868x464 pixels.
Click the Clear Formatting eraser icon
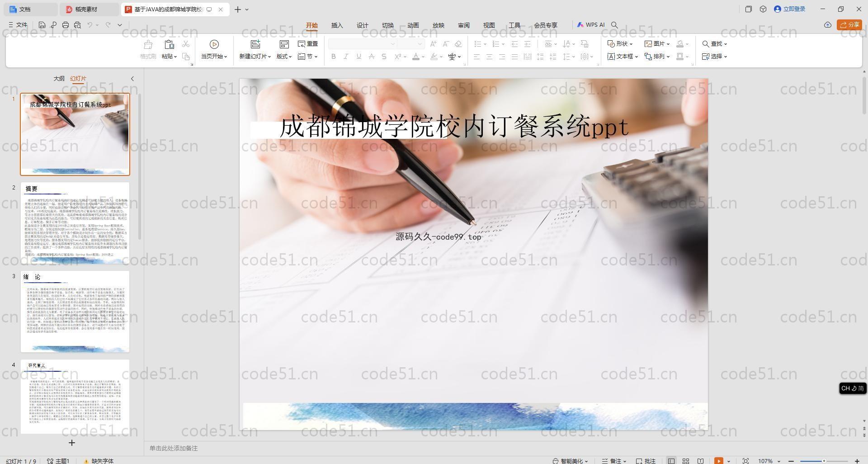click(x=458, y=44)
